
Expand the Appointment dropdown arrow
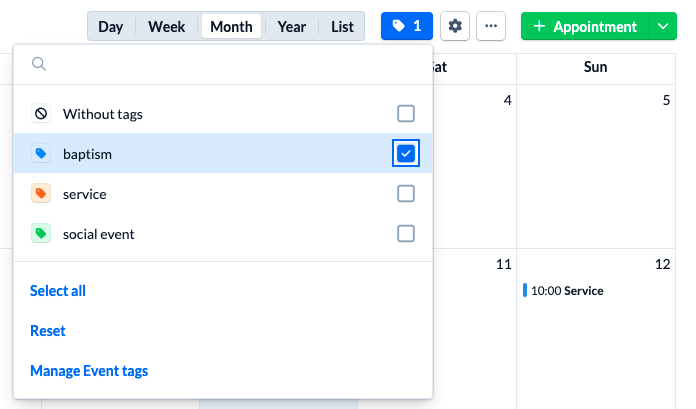point(662,26)
